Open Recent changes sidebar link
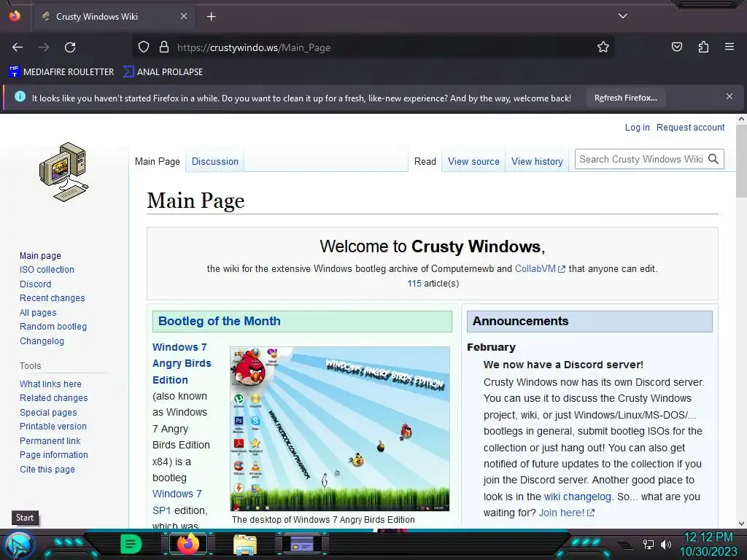Image resolution: width=747 pixels, height=560 pixels. pyautogui.click(x=52, y=298)
